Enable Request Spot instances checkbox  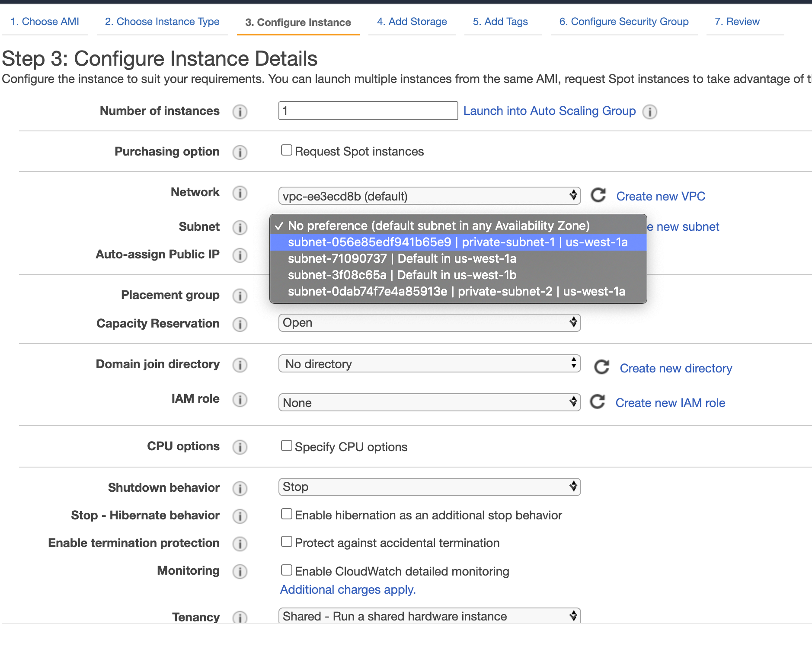tap(286, 150)
